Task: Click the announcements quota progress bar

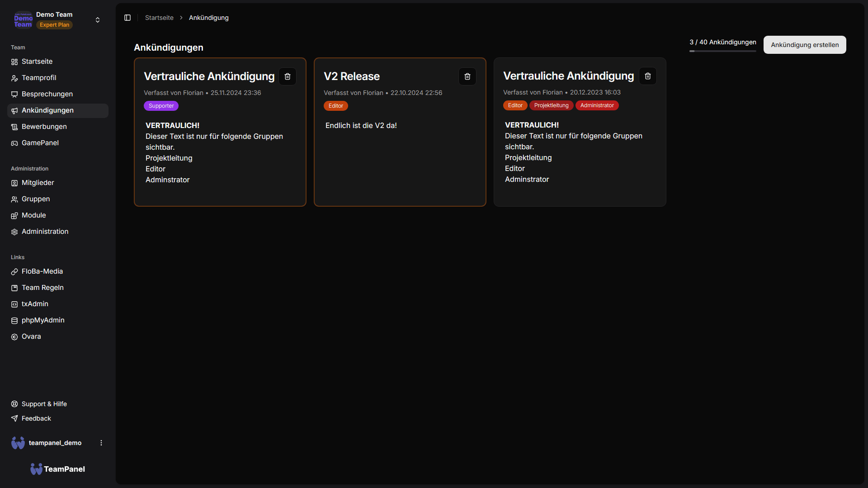Action: click(x=723, y=51)
